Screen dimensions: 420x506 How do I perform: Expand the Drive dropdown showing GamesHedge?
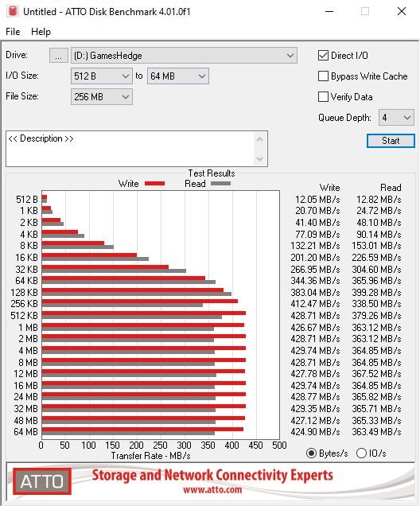coord(184,56)
